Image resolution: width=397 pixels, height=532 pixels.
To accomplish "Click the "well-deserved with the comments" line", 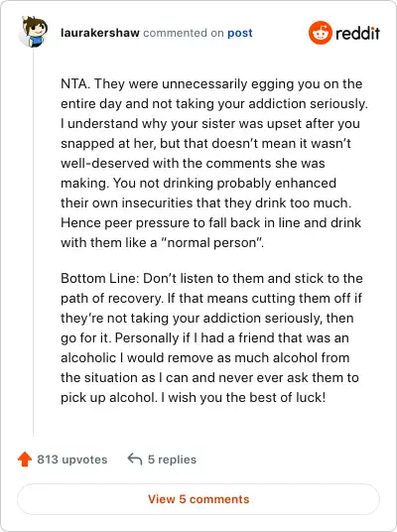I will point(193,163).
